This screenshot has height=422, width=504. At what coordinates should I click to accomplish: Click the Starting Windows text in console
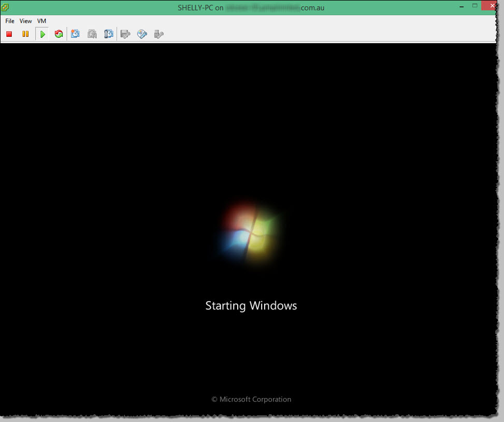251,305
